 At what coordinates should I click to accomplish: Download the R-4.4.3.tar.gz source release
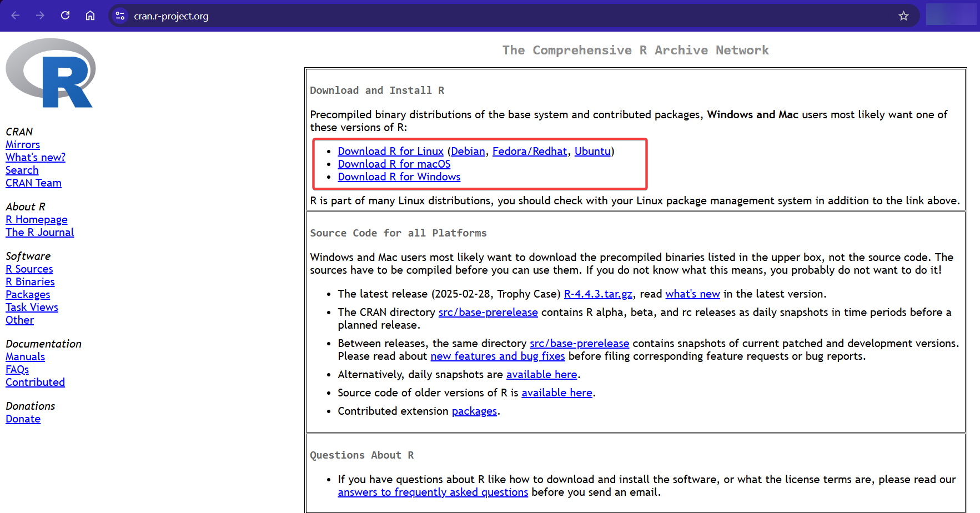pos(597,294)
